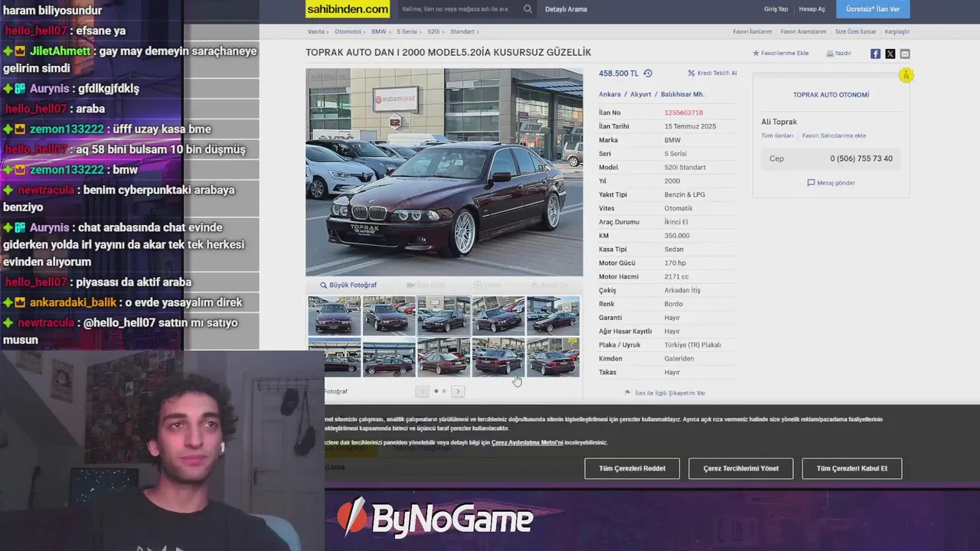Click next arrow under photo thumbnails
The width and height of the screenshot is (980, 551).
pos(458,391)
